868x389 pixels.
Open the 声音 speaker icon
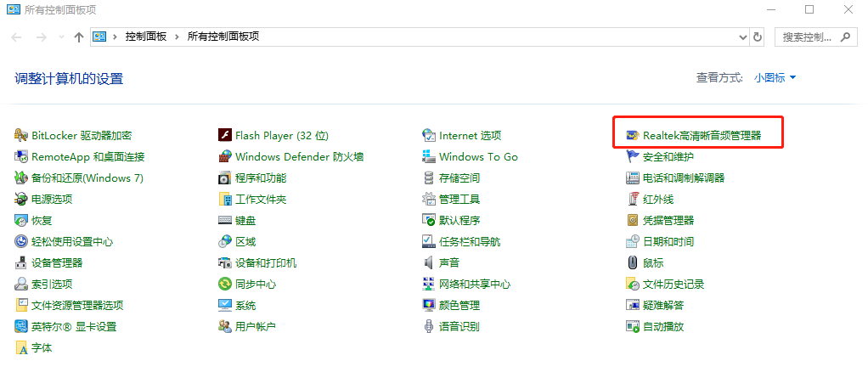428,262
